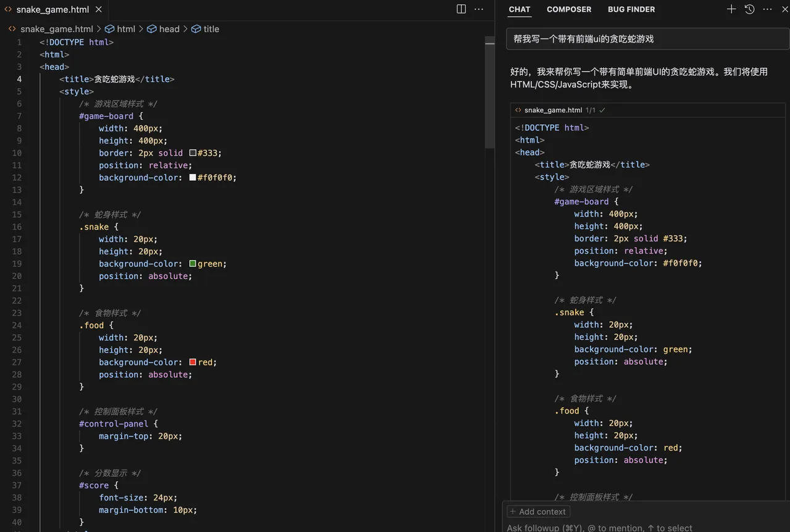Start a new chat with plus icon
Viewport: 790px width, 532px height.
point(731,9)
